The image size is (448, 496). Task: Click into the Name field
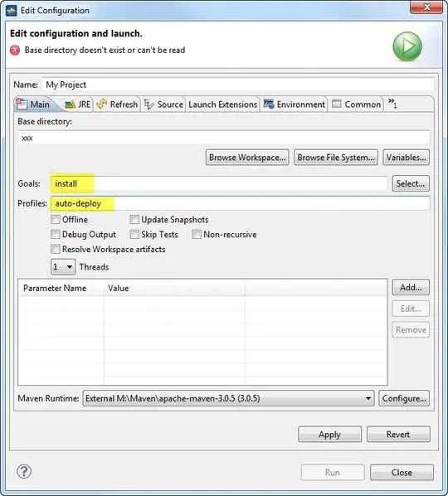238,85
